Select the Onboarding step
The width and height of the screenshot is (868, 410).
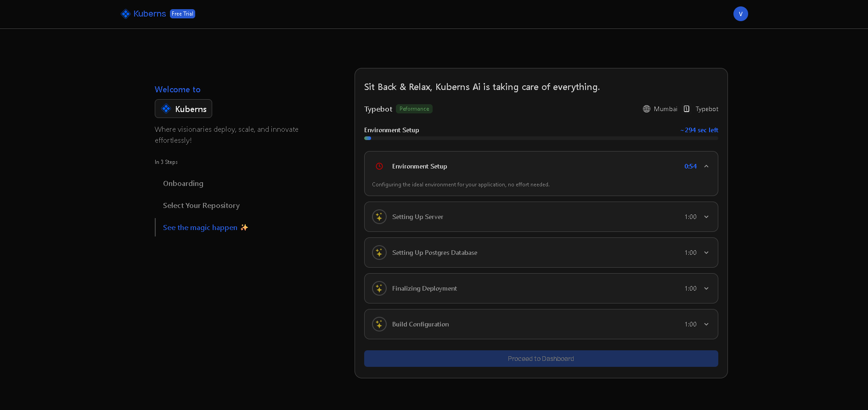tap(183, 183)
